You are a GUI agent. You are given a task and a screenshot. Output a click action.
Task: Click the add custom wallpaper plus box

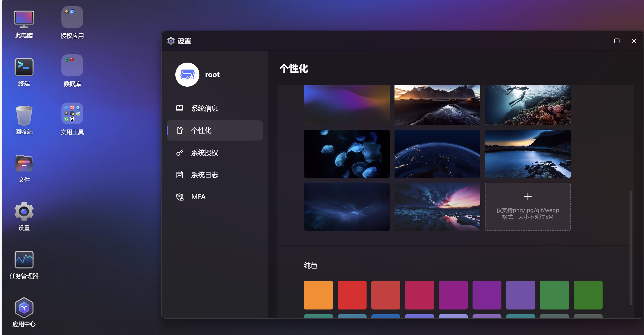point(527,206)
